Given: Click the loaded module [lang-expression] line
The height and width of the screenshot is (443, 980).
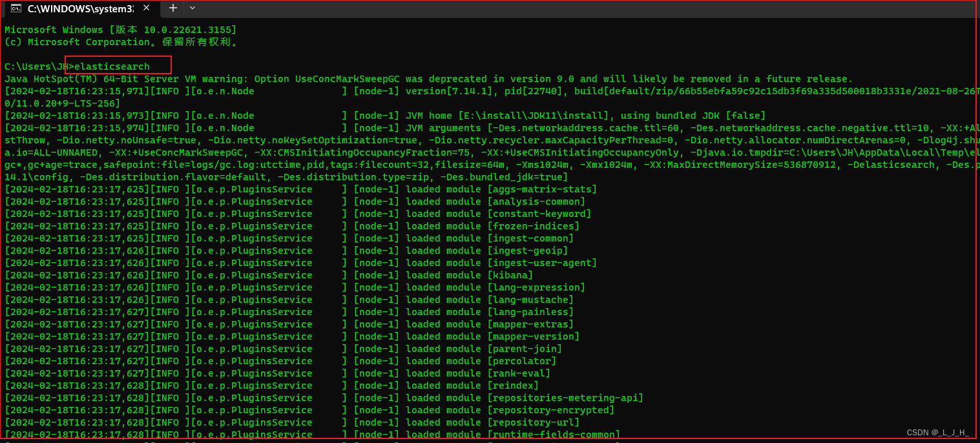Looking at the screenshot, I should pos(295,287).
